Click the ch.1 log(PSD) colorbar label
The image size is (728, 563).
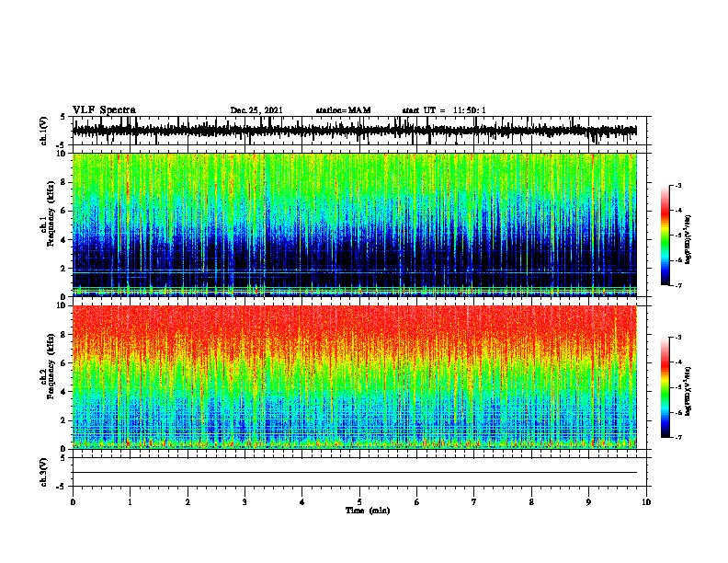[x=688, y=240]
